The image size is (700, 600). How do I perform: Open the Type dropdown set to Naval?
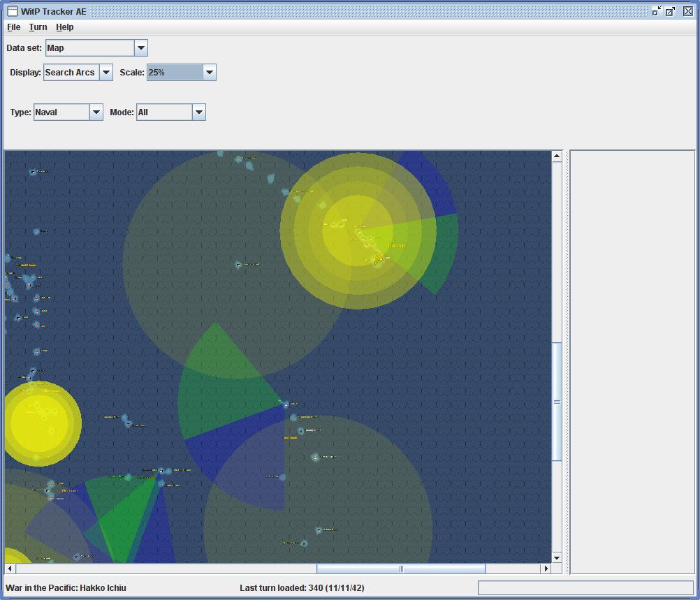pyautogui.click(x=96, y=112)
